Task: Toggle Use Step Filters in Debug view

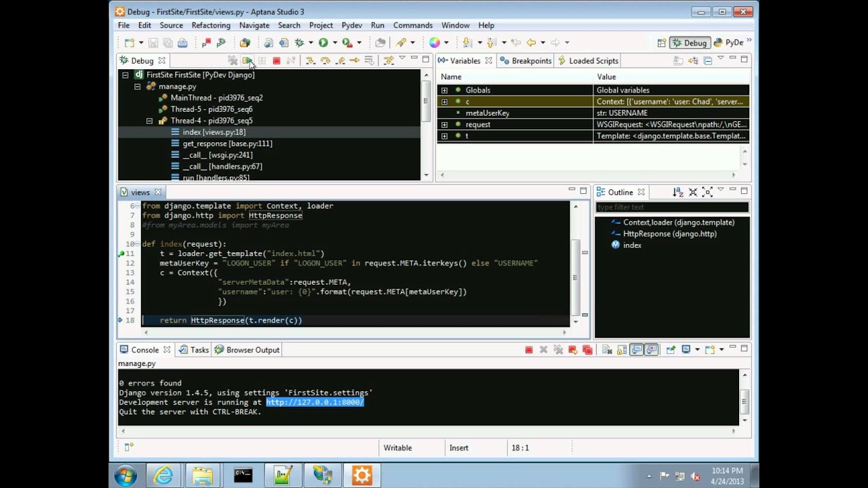Action: click(x=389, y=60)
